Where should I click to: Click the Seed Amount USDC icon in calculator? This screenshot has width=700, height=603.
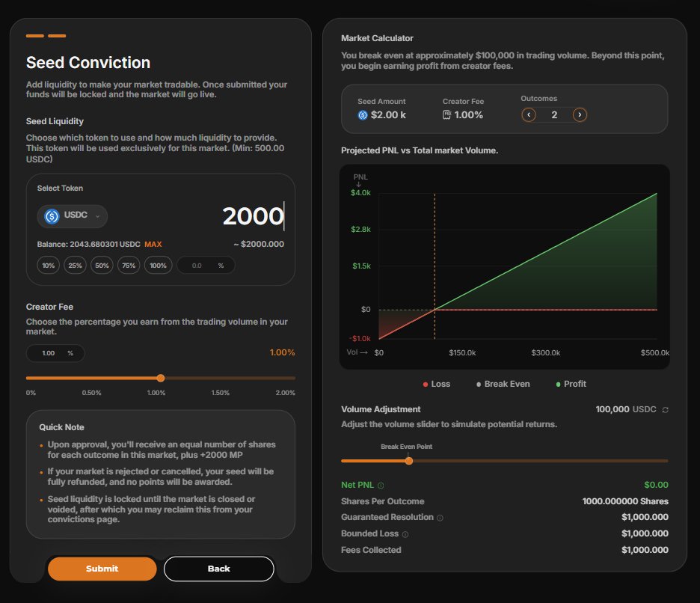[x=363, y=115]
